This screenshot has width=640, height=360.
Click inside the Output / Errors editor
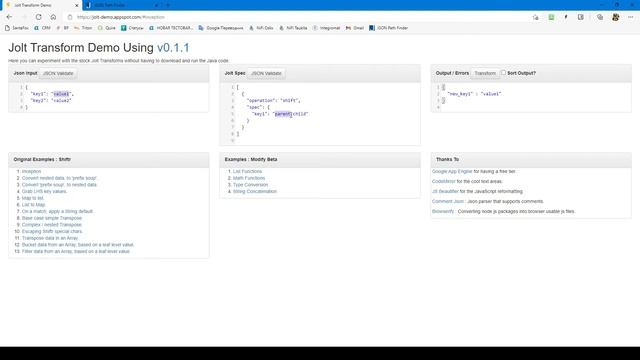[531, 97]
